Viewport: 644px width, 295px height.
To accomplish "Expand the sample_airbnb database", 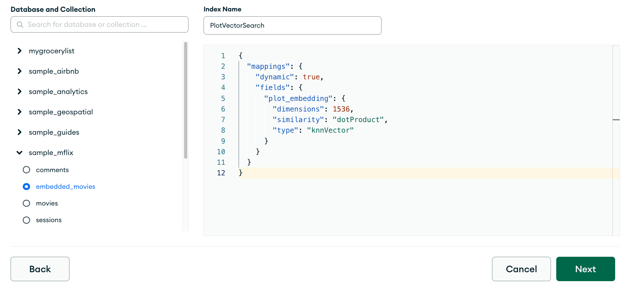I will point(20,71).
